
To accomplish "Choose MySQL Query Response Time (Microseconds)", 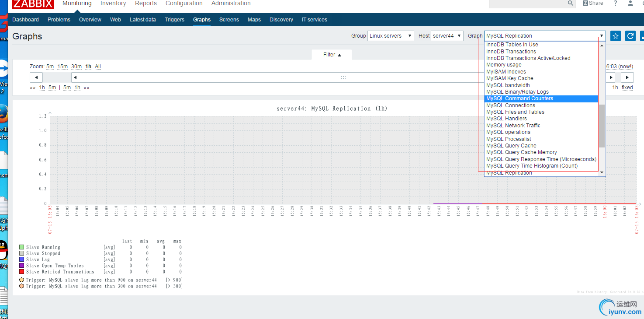I will point(541,159).
